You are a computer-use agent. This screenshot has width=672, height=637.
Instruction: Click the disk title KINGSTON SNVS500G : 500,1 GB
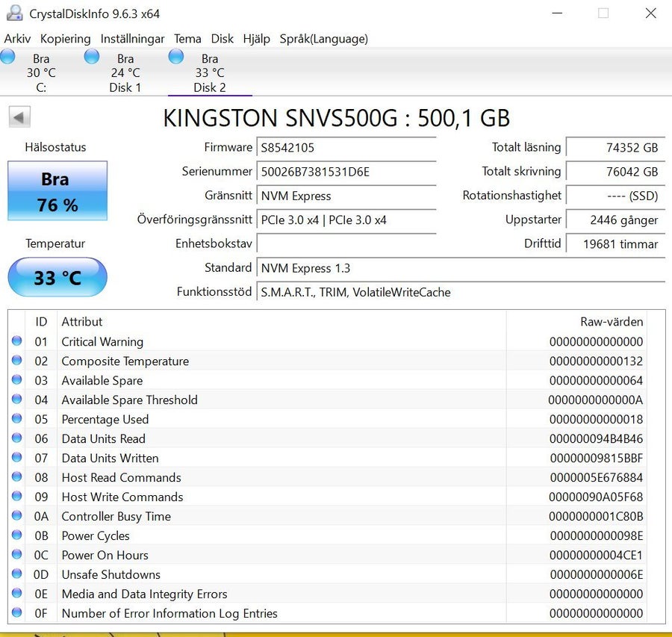pyautogui.click(x=337, y=118)
